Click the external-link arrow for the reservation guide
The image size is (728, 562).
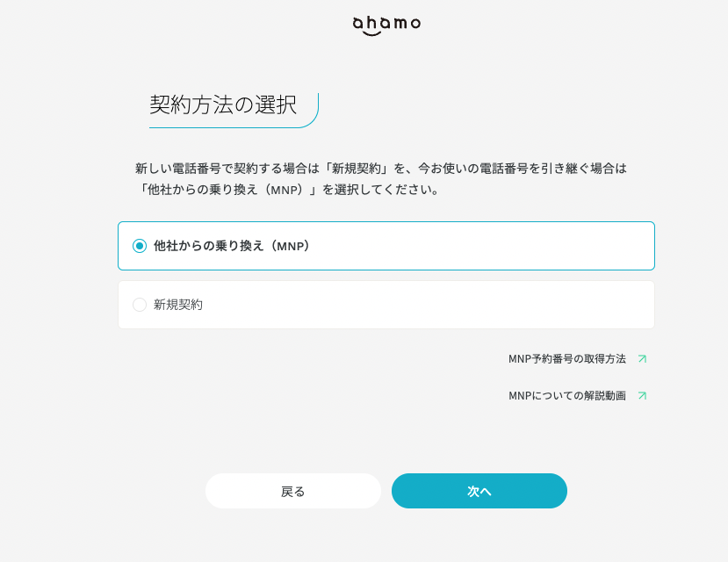(642, 359)
